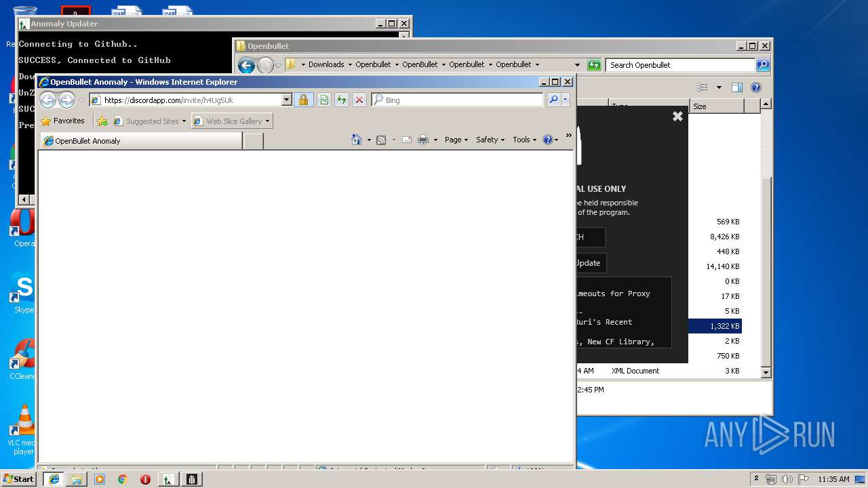868x488 pixels.
Task: Open Windows Media Player from the taskbar
Action: (100, 479)
